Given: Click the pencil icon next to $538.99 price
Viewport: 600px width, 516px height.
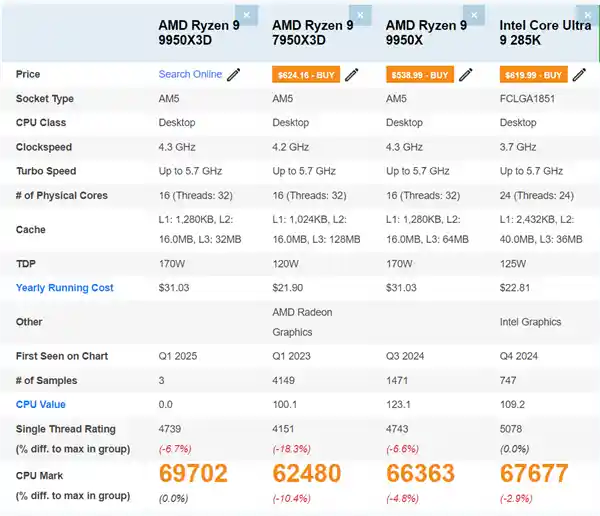Looking at the screenshot, I should [465, 75].
